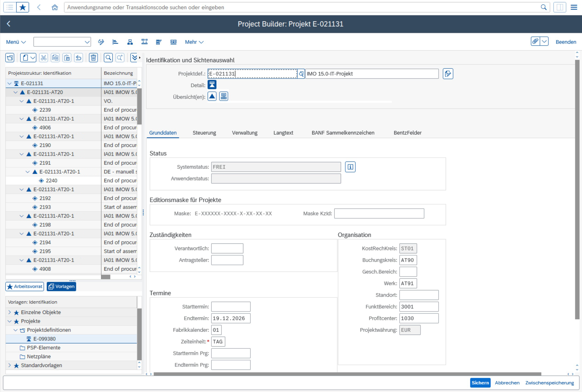Toggle the Arbeitsvorrat panel button
582x392 pixels.
point(25,286)
